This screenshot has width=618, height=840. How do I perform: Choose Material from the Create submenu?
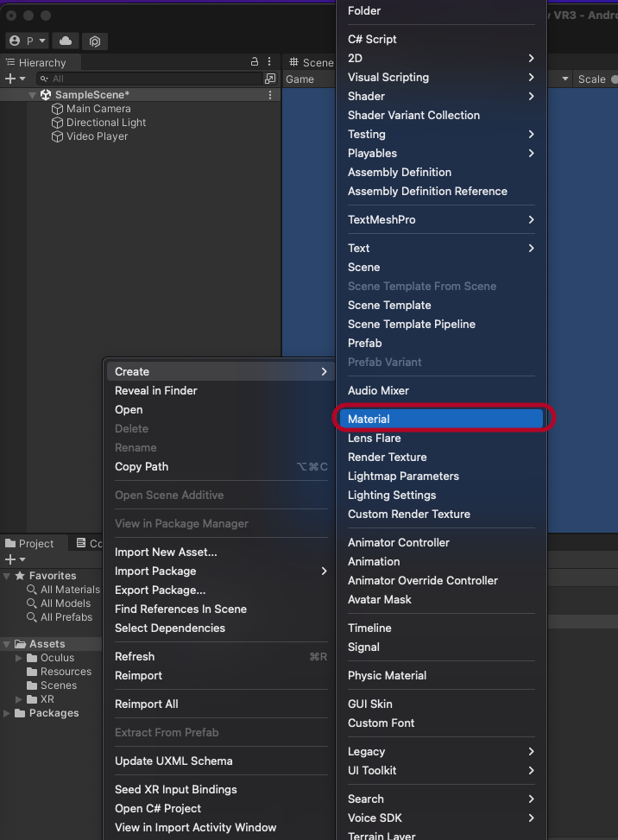[441, 419]
